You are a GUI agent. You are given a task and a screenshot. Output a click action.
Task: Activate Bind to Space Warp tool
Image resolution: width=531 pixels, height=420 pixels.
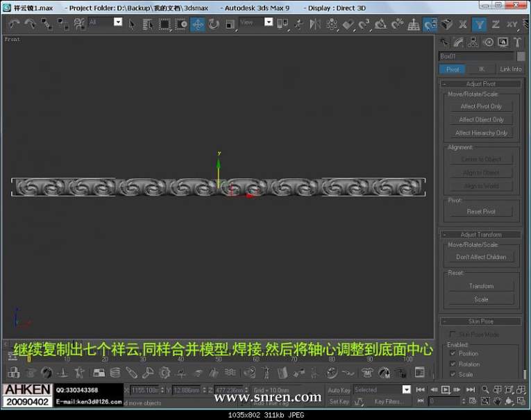(80, 24)
